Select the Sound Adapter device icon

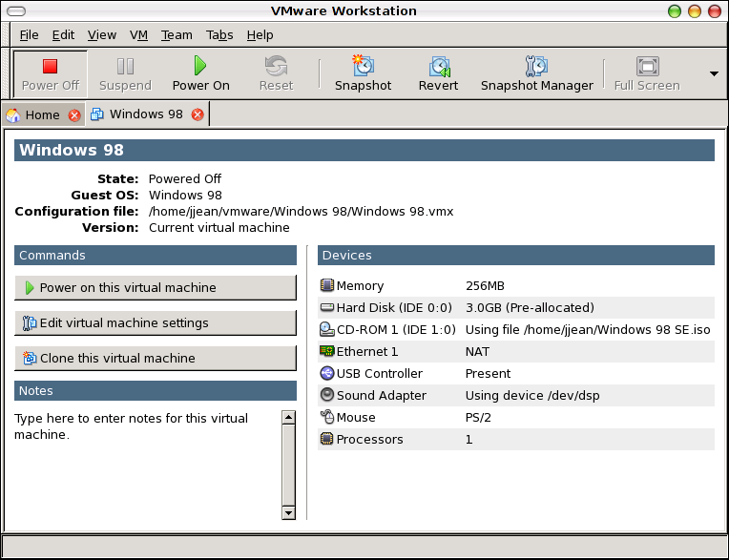click(327, 395)
